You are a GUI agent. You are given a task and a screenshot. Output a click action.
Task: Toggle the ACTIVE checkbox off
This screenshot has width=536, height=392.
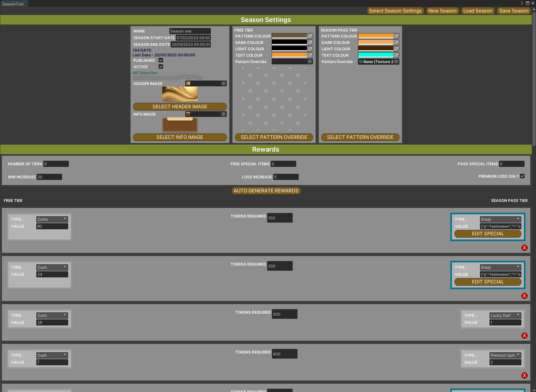(x=161, y=66)
